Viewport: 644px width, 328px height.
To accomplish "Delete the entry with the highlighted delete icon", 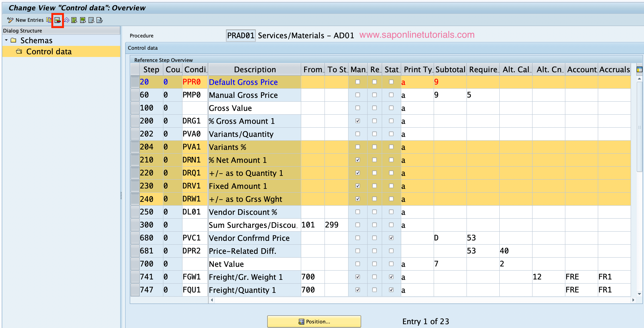I will (57, 20).
